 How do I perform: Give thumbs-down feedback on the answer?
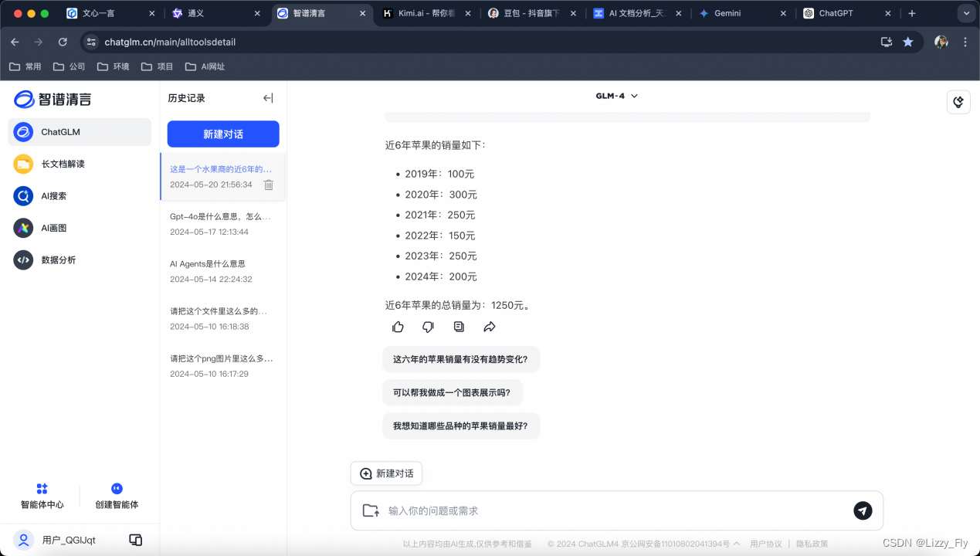click(428, 326)
